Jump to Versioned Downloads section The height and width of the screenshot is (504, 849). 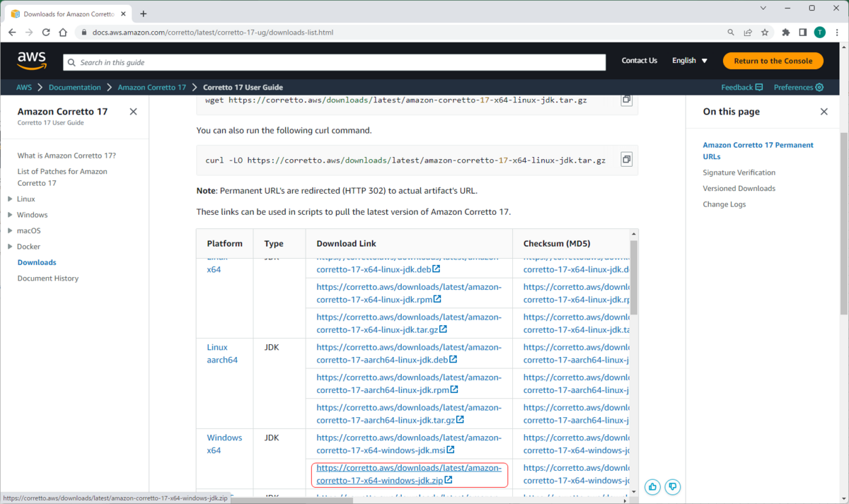pos(739,189)
